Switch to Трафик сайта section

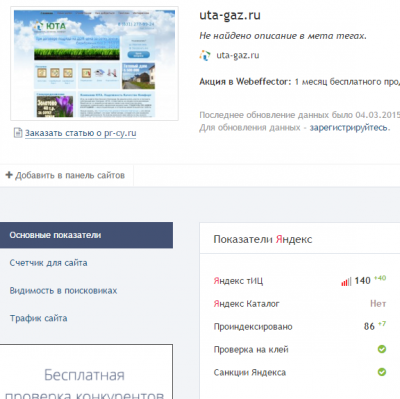coord(38,318)
